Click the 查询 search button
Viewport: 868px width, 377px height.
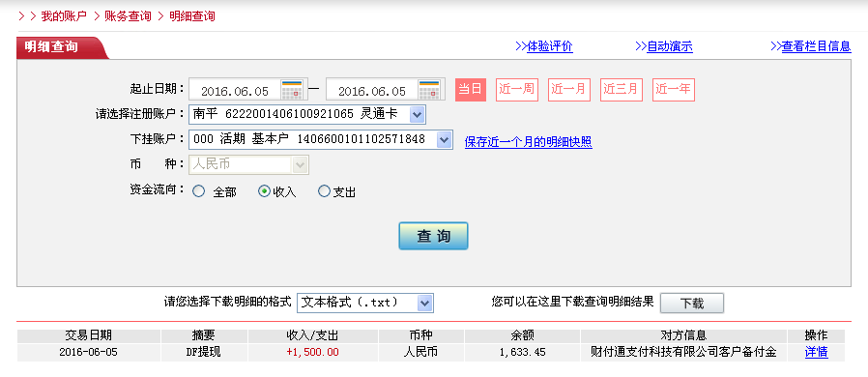point(433,237)
